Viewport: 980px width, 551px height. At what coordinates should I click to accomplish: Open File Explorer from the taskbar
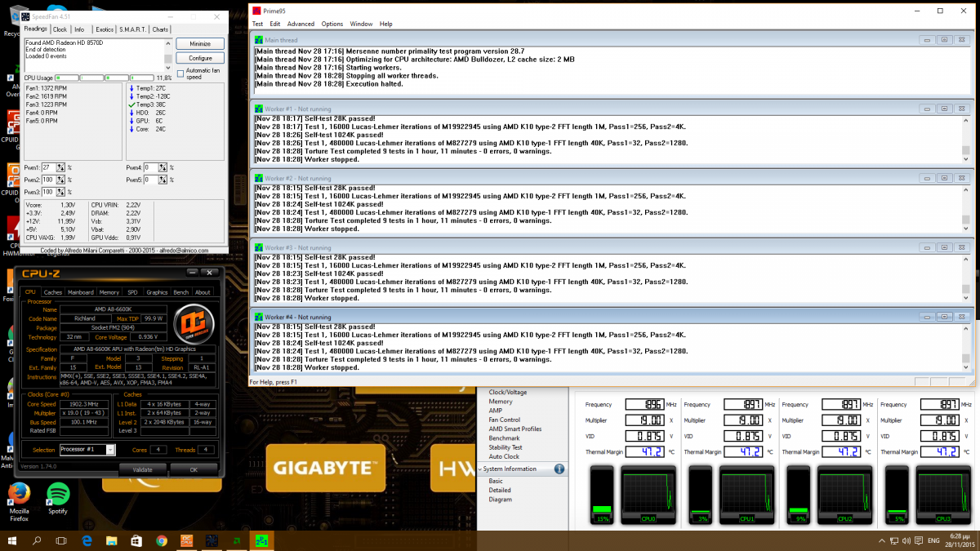(x=112, y=540)
